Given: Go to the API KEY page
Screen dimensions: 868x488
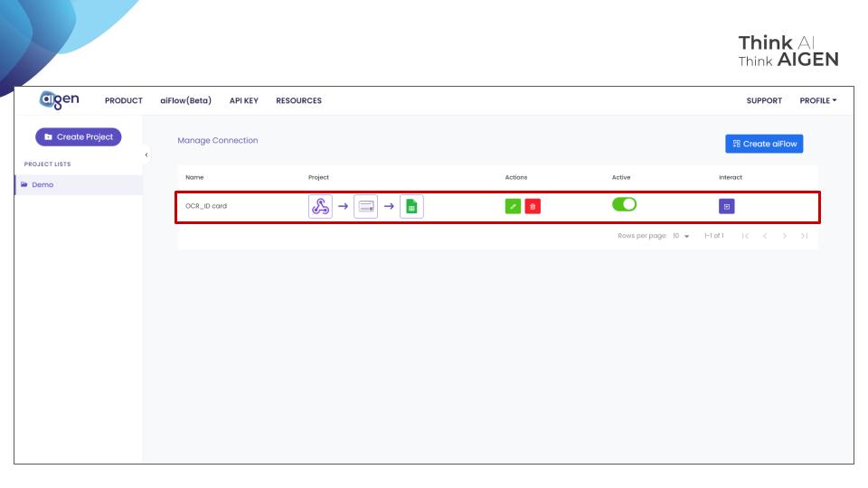Looking at the screenshot, I should (244, 100).
